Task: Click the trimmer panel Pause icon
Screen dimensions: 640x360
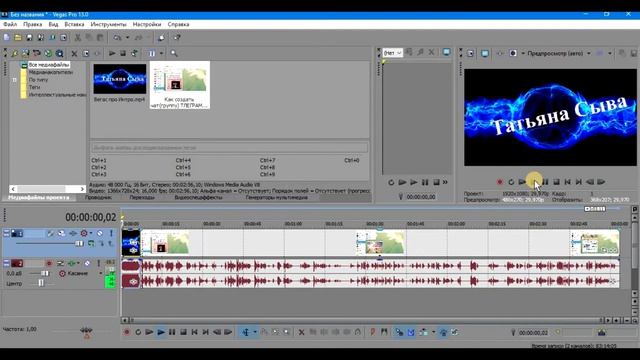Action: tap(425, 182)
